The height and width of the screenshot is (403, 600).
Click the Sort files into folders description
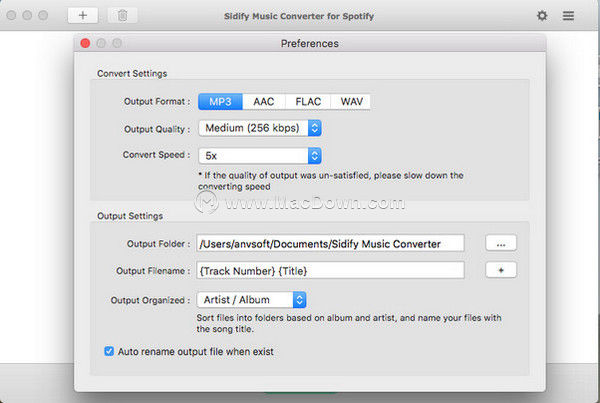coord(349,323)
